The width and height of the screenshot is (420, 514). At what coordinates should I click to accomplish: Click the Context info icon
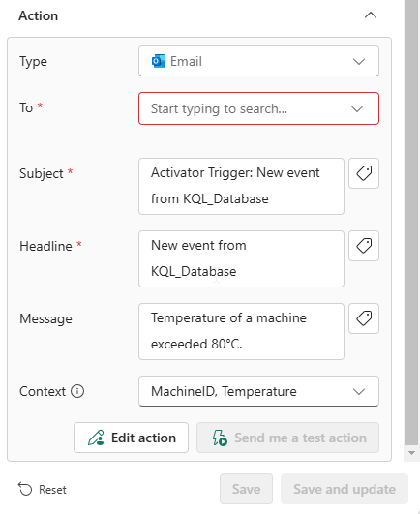coord(77,391)
